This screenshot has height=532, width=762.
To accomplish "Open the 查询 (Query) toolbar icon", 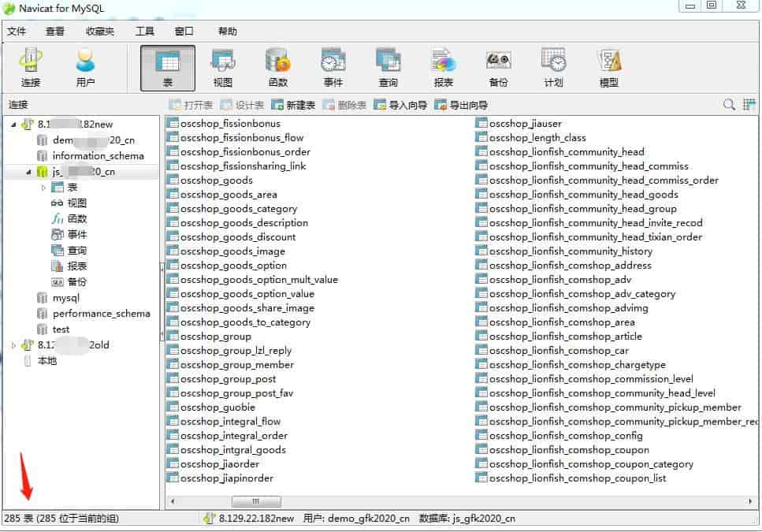I will [388, 68].
